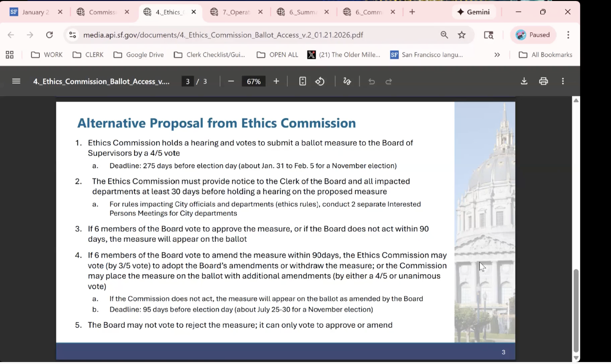Open the Gemini button
This screenshot has height=364, width=611.
473,12
